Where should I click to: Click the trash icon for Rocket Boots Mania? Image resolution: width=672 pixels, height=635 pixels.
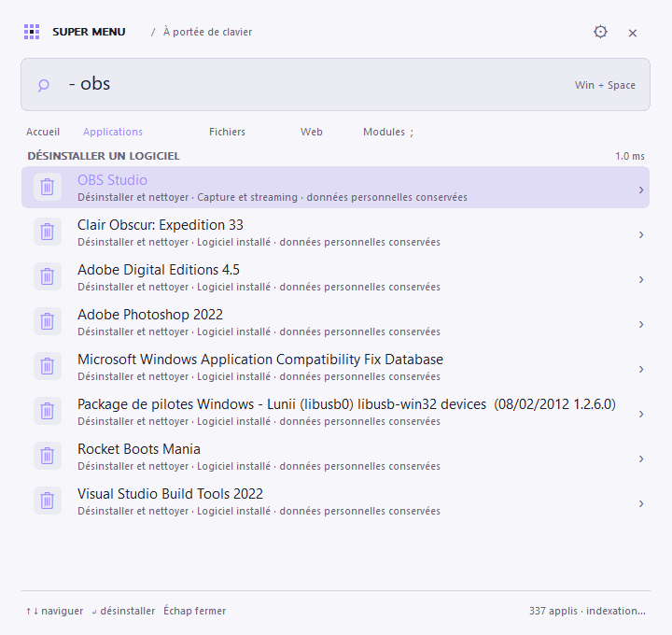48,456
